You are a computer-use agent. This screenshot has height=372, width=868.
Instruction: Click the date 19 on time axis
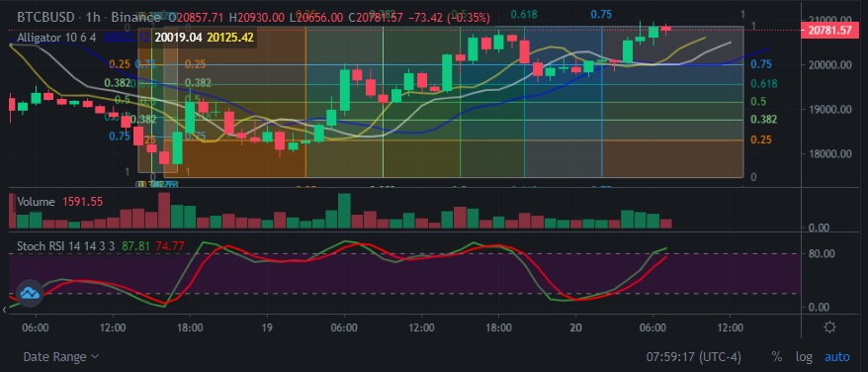(266, 328)
